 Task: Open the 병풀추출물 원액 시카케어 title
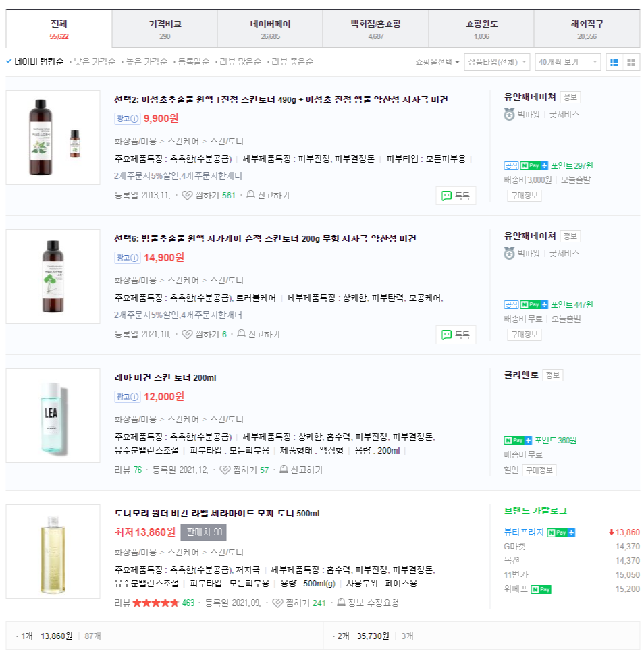(x=265, y=238)
